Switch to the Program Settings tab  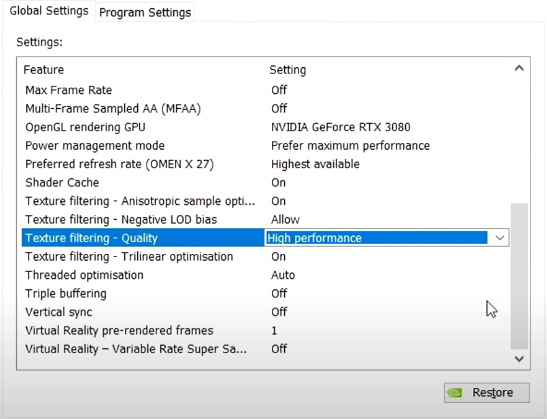[x=145, y=13]
